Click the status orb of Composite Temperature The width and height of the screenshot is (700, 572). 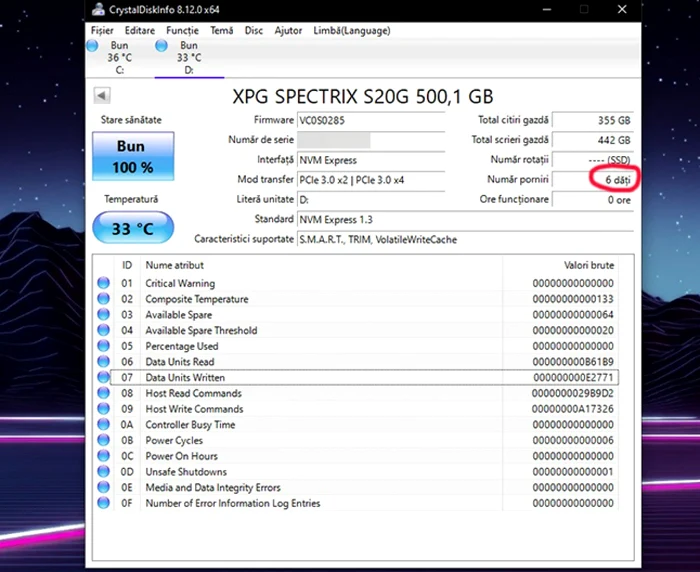(103, 298)
